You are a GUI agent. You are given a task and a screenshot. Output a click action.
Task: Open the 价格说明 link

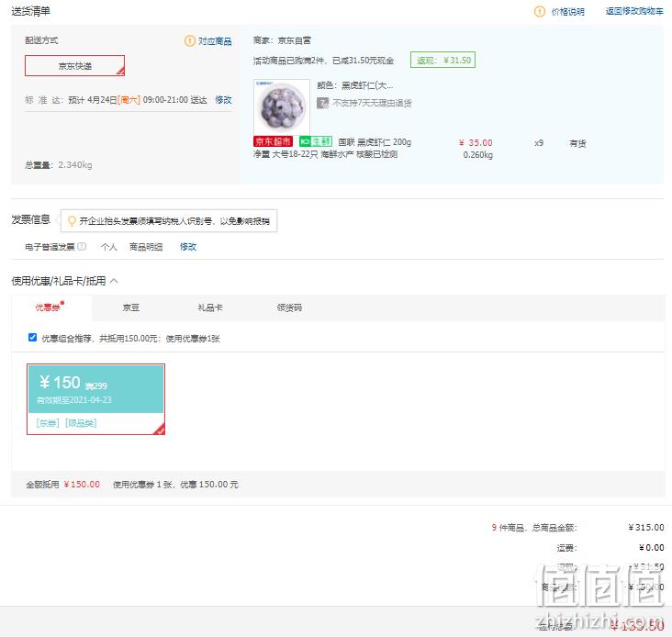[x=567, y=12]
